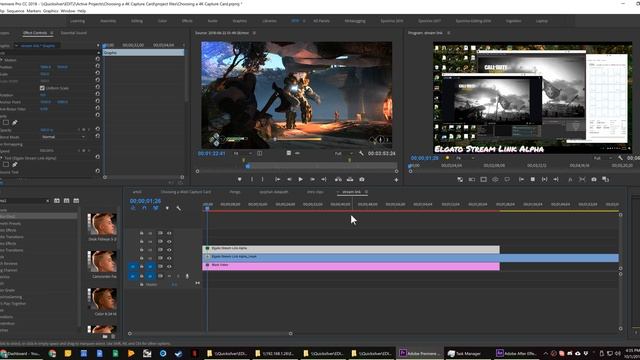Stop playback in Program monitor

[533, 179]
